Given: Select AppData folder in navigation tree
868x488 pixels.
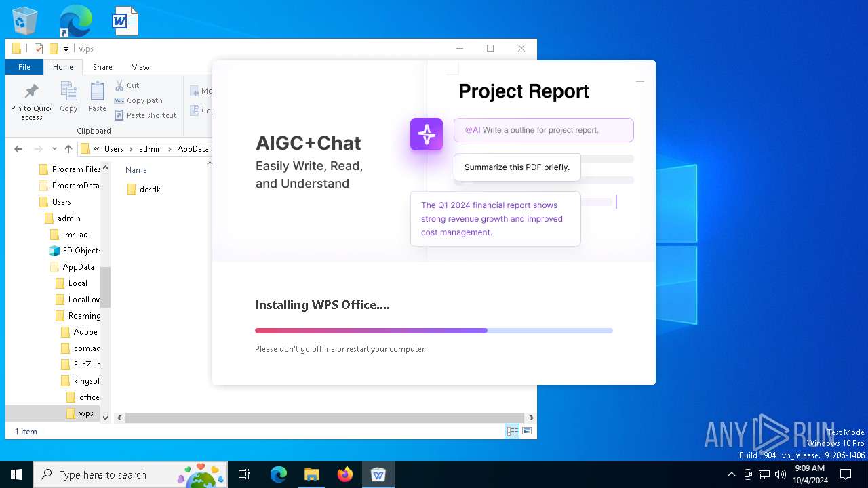Looking at the screenshot, I should [72, 267].
